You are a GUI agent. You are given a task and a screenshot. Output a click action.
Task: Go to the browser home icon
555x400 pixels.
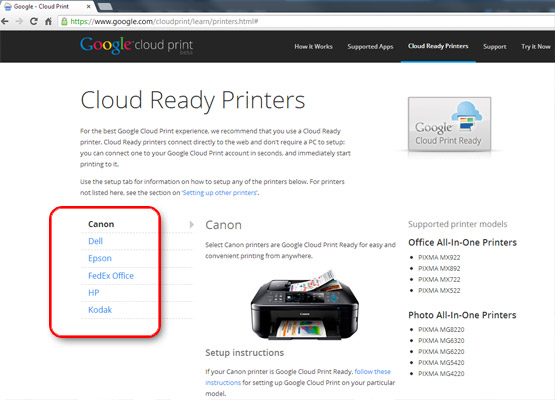click(48, 22)
